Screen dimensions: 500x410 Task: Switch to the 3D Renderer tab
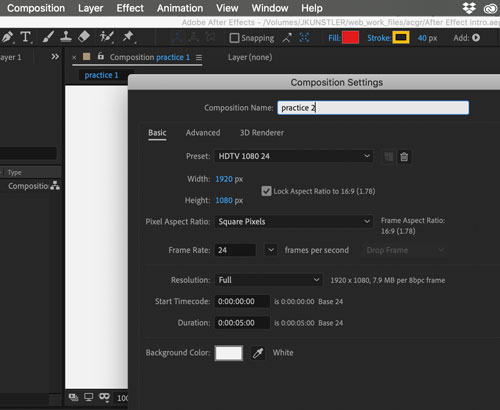(262, 133)
